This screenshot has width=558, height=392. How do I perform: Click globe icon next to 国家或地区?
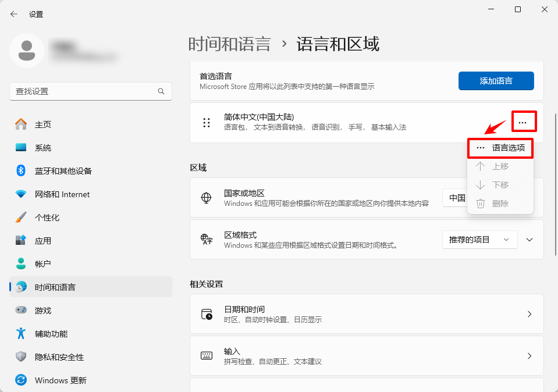pos(207,198)
